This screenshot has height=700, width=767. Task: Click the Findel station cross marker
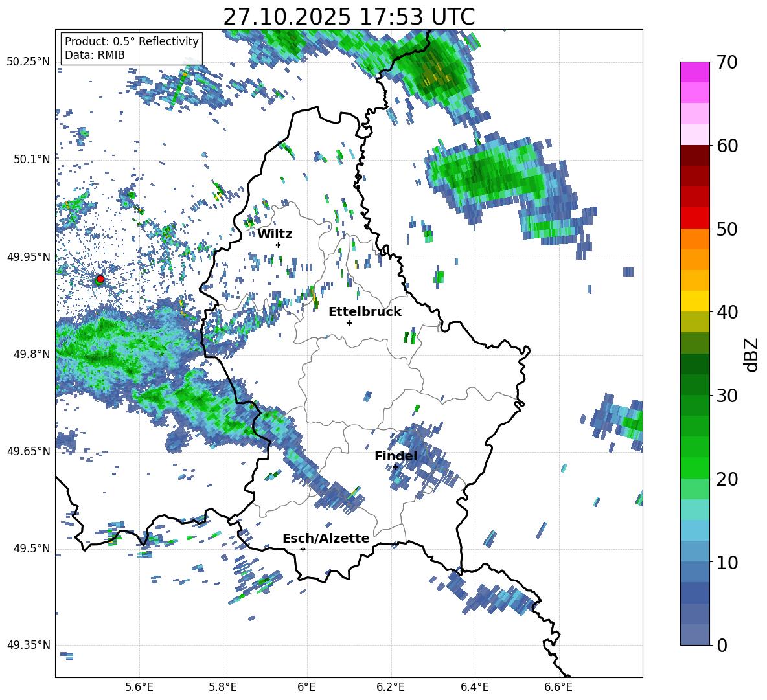395,468
